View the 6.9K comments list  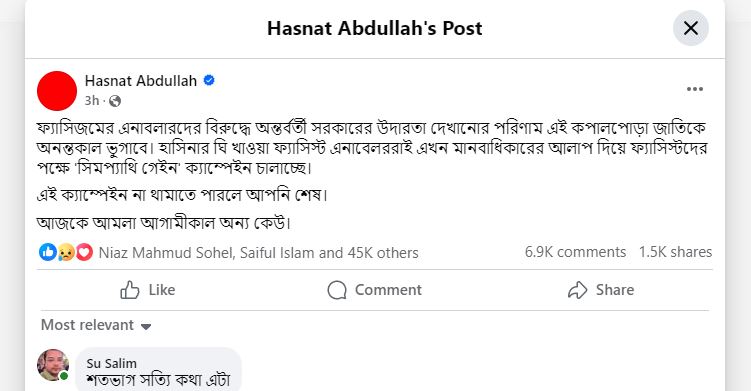coord(575,252)
